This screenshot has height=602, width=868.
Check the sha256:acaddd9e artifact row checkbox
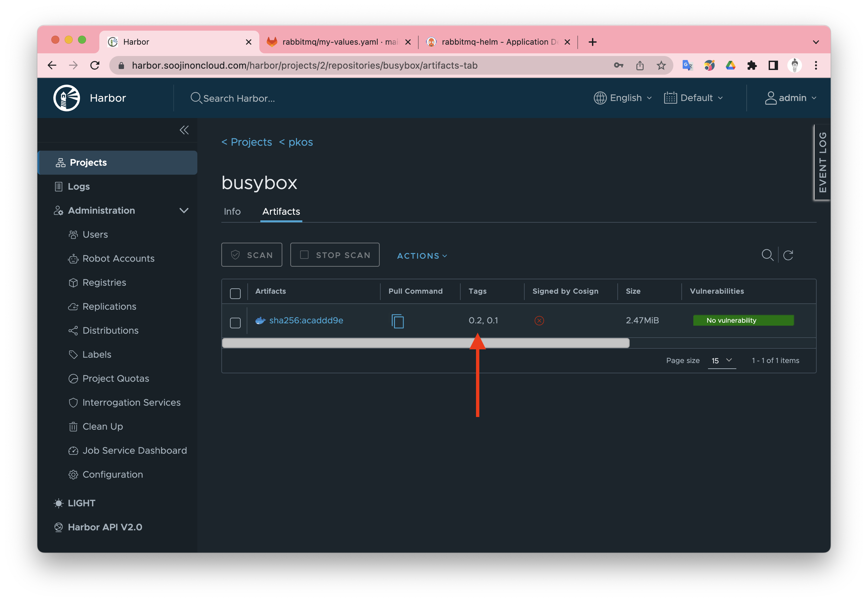(x=235, y=323)
